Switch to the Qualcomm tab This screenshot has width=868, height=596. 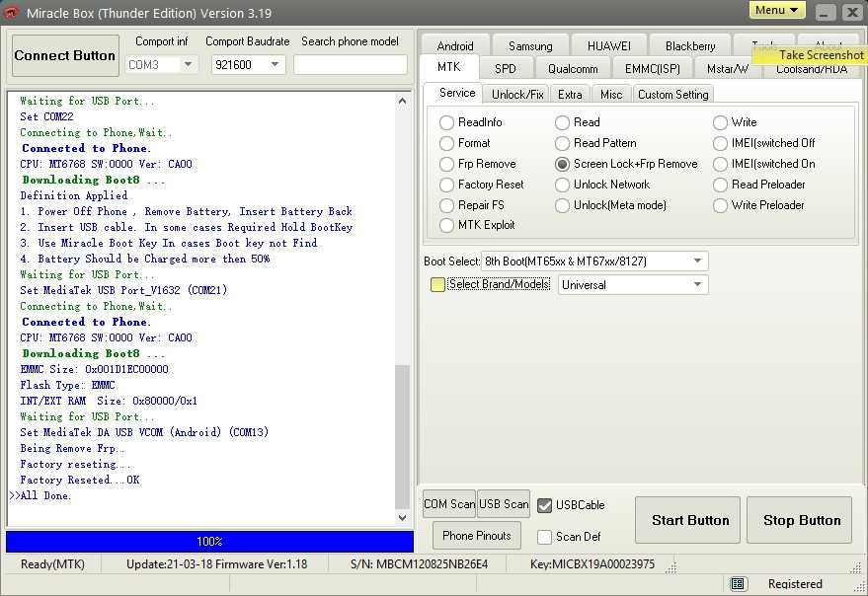[x=573, y=69]
